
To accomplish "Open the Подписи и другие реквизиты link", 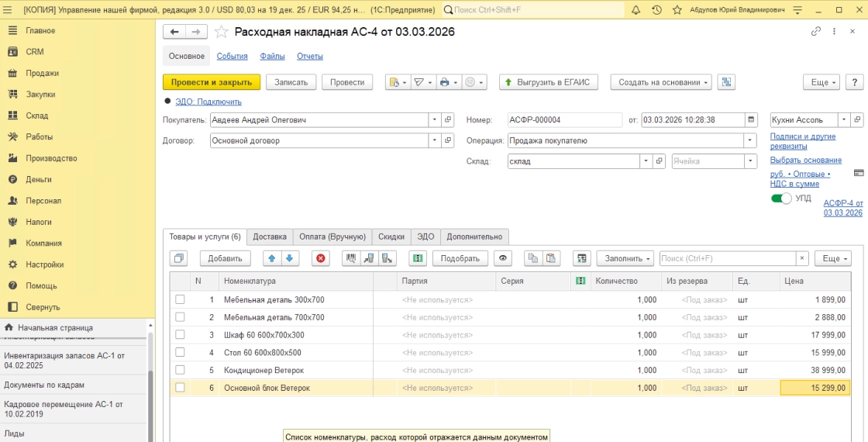I will click(x=803, y=141).
